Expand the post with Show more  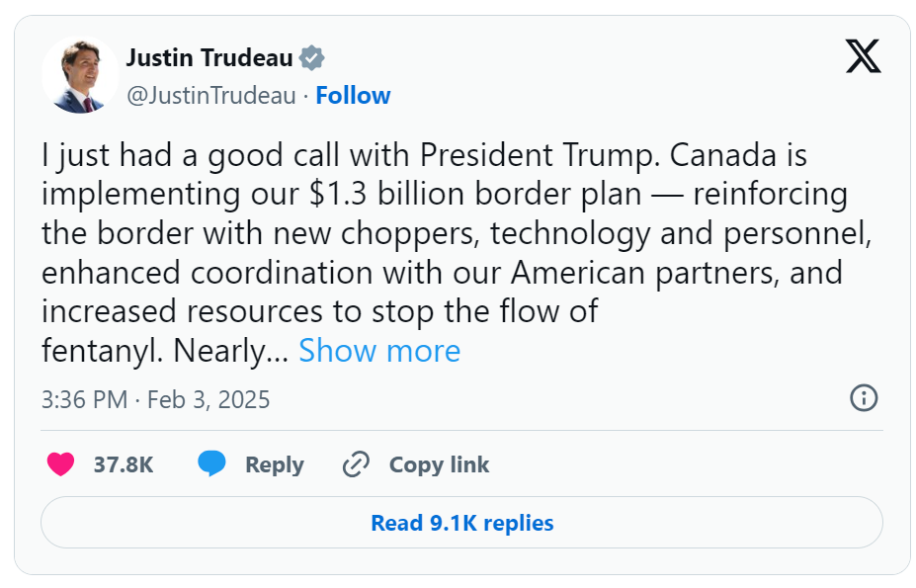[x=379, y=351]
